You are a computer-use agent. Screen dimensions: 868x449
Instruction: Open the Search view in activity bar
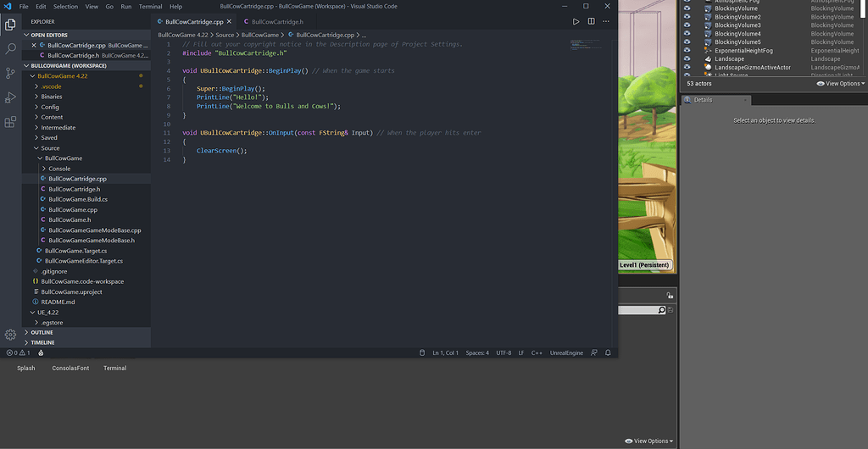(10, 48)
